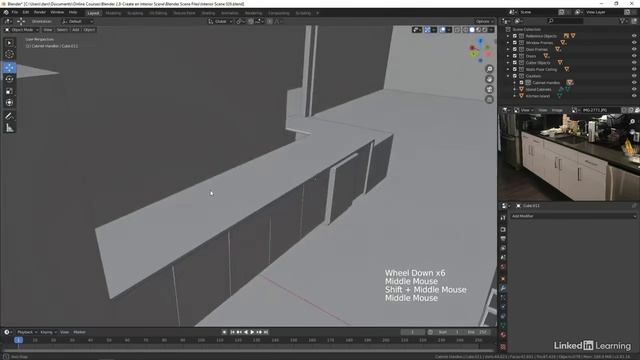Select the combined Transform tool

(x=9, y=103)
